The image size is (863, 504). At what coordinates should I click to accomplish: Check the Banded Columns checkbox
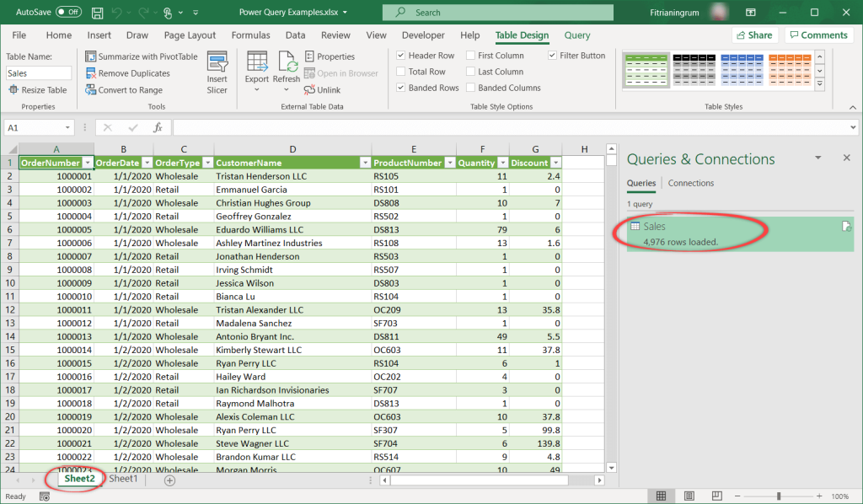click(470, 88)
